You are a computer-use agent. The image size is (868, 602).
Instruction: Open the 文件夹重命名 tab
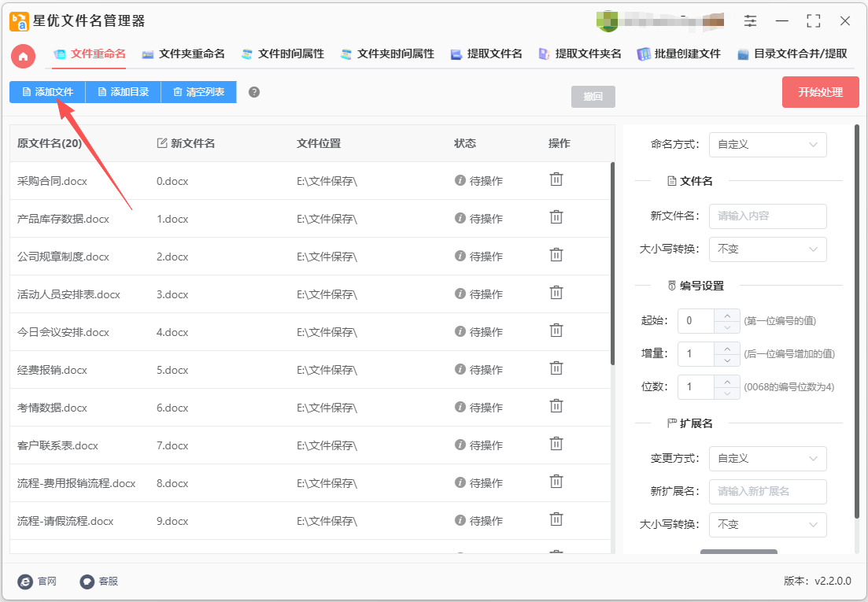click(183, 54)
